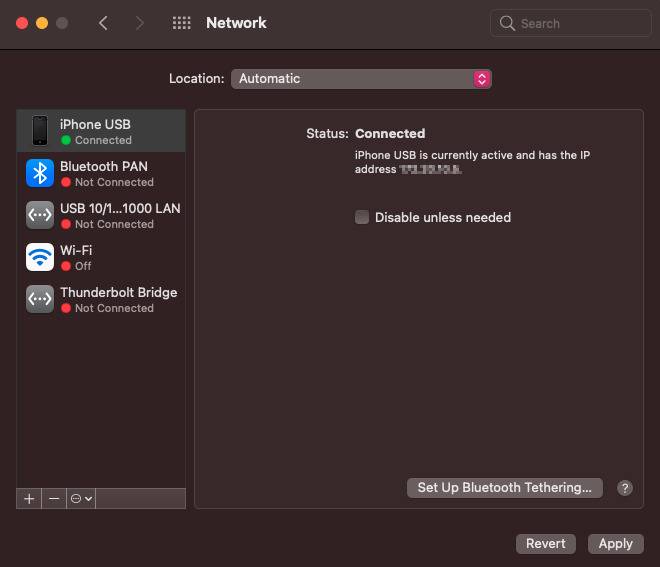The width and height of the screenshot is (660, 567).
Task: Select Thunderbolt Bridge in the service list
Action: point(118,299)
